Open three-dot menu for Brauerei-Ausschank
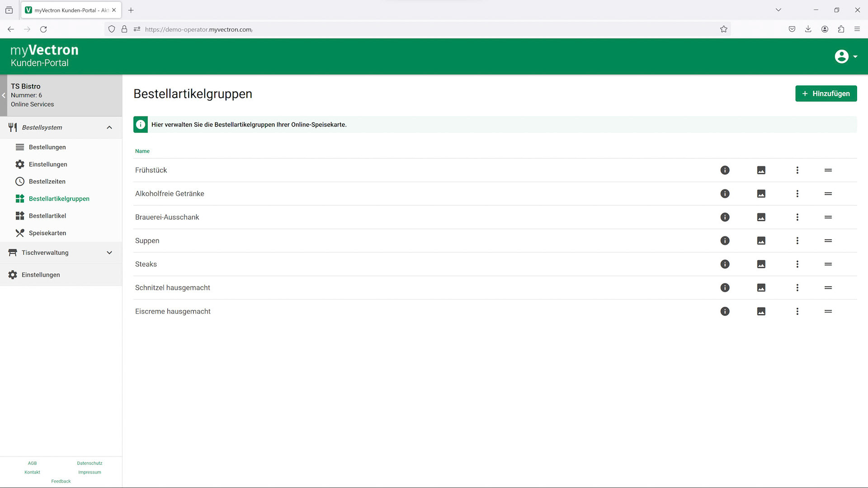The width and height of the screenshot is (868, 488). (797, 217)
